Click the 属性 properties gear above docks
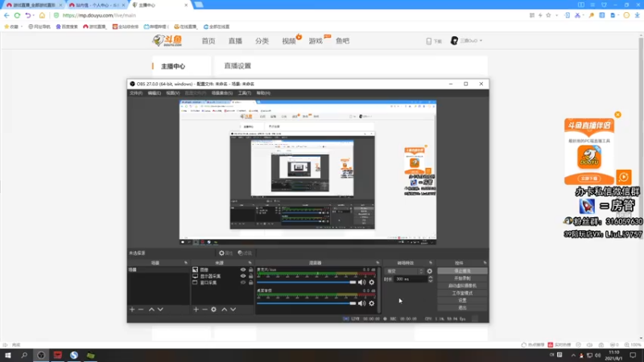644x362 pixels. pos(225,253)
